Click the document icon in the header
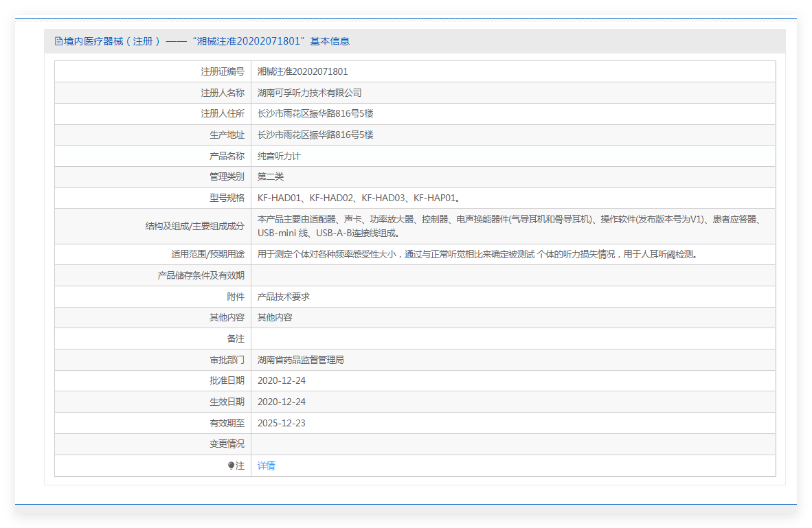 tap(58, 41)
